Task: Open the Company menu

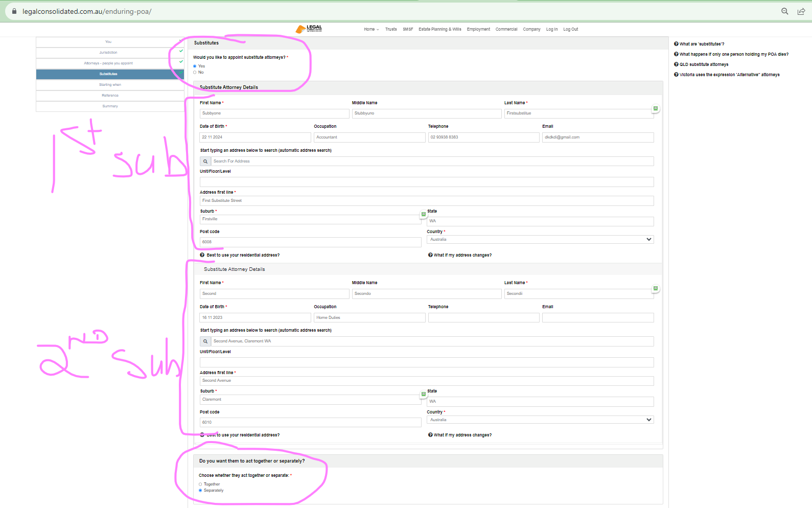Action: 531,29
